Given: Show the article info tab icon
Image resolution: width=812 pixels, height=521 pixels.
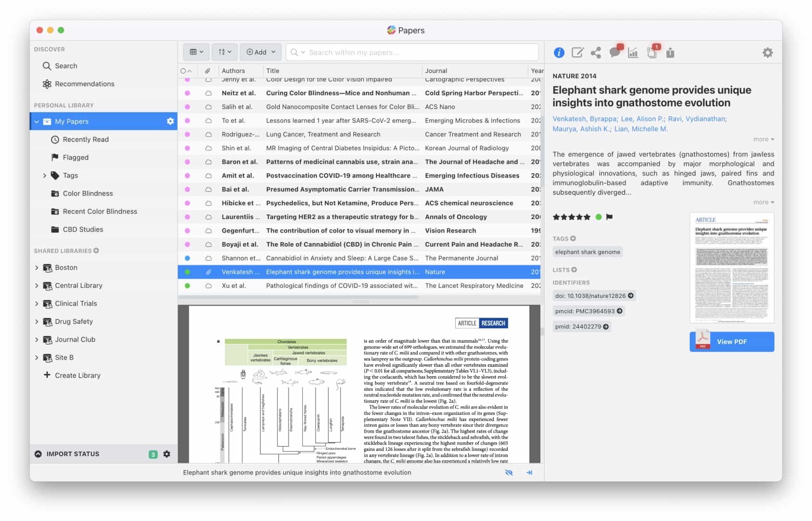Looking at the screenshot, I should click(x=559, y=52).
